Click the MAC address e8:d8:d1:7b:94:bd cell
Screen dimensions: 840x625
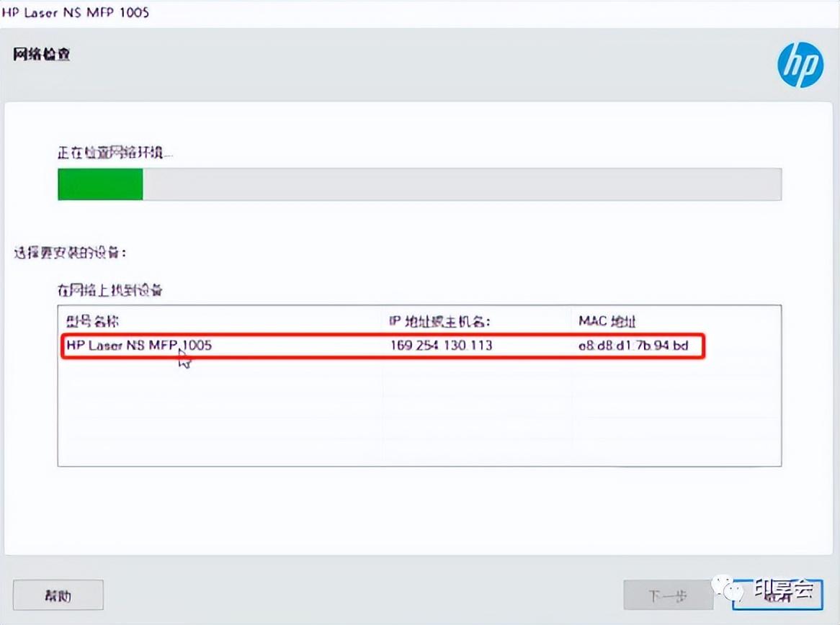pos(633,346)
